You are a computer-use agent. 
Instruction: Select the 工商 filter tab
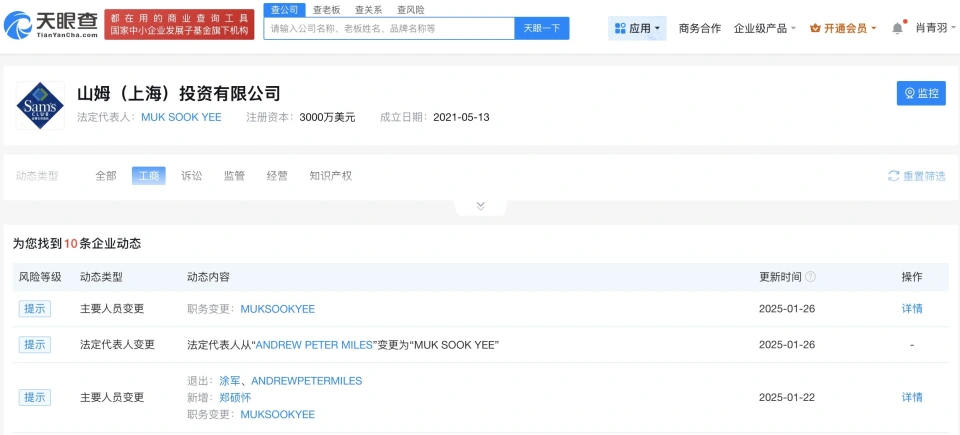coord(149,176)
